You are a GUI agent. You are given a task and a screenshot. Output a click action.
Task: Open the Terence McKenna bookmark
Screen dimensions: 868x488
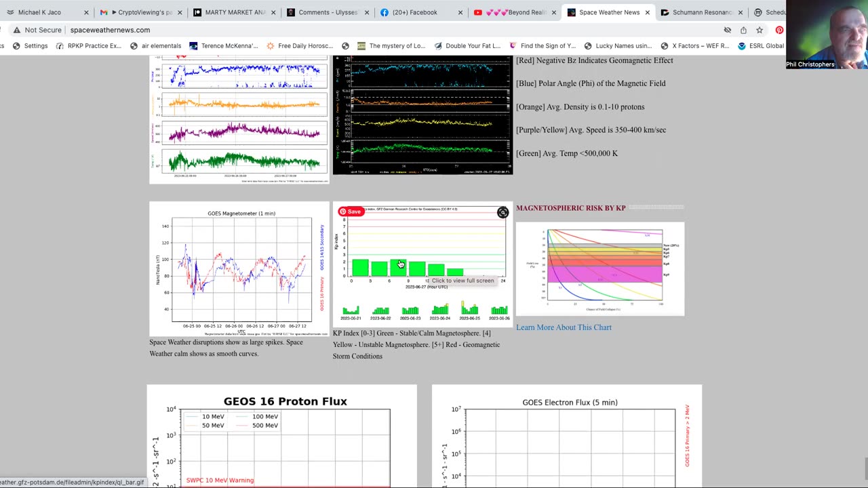pos(224,45)
